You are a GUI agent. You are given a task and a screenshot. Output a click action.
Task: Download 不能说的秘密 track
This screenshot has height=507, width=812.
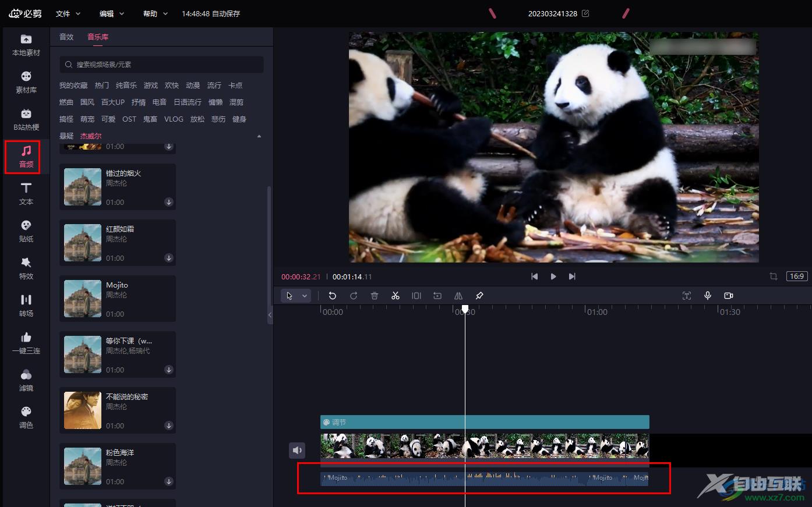168,426
